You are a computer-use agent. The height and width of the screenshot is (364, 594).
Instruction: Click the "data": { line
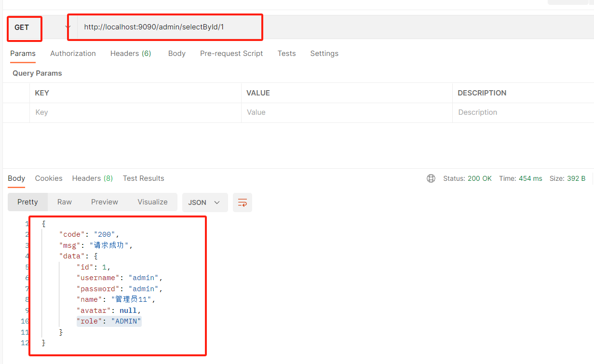tap(79, 256)
